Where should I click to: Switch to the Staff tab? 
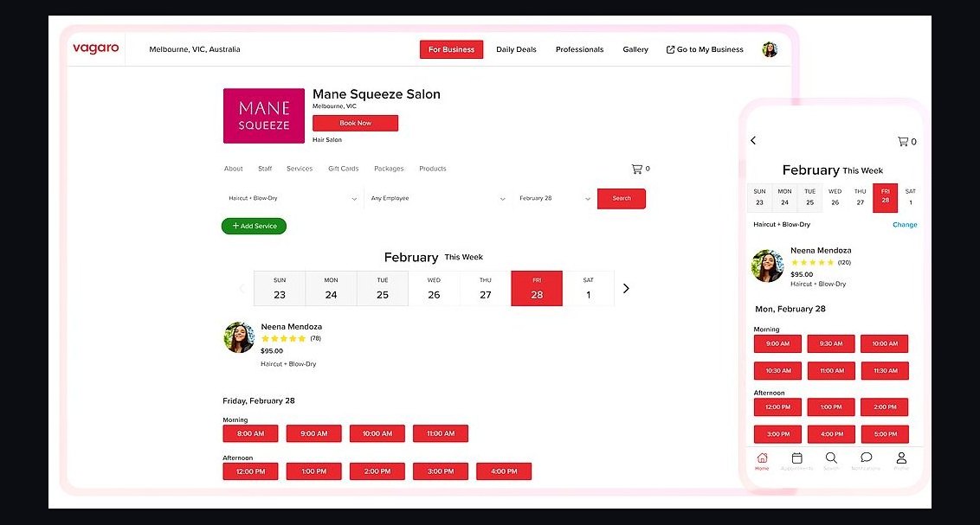click(x=265, y=169)
